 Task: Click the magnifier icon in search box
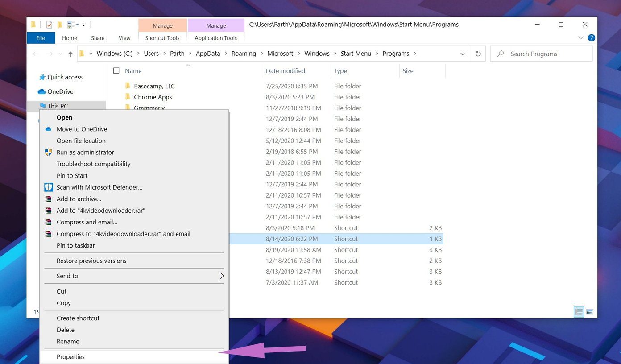pyautogui.click(x=501, y=54)
